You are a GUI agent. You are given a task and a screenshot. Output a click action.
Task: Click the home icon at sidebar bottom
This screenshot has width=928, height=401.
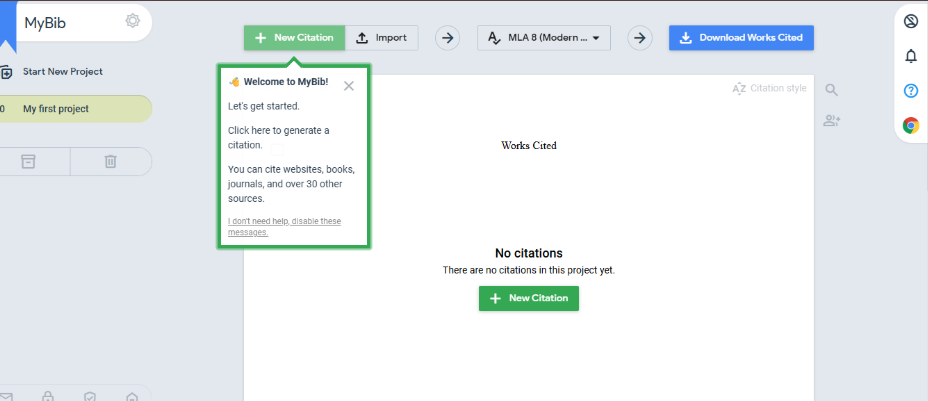pyautogui.click(x=132, y=396)
